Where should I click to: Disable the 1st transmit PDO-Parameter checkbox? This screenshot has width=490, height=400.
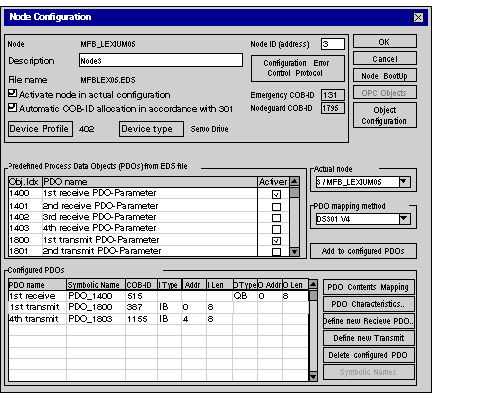(x=276, y=240)
